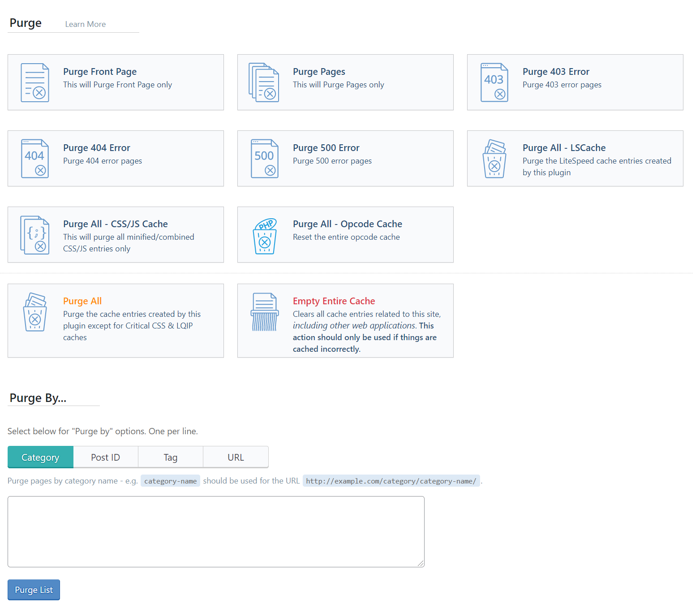Focus the purge list text area
Screen dimensions: 700x609
tap(216, 531)
